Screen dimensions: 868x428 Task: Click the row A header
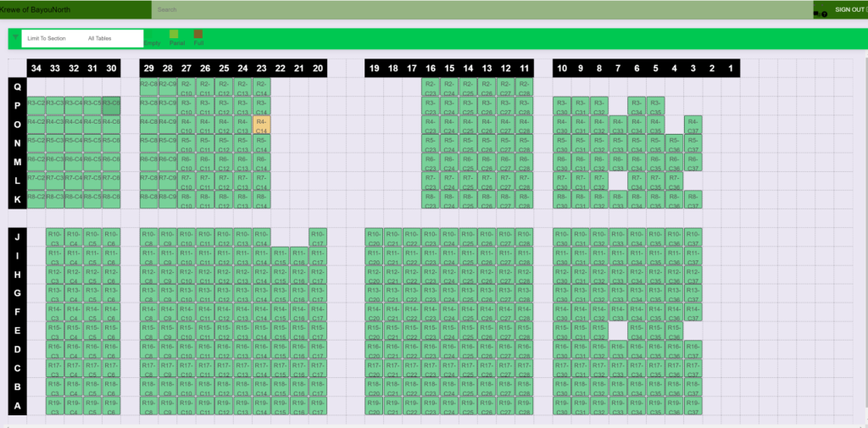click(17, 405)
